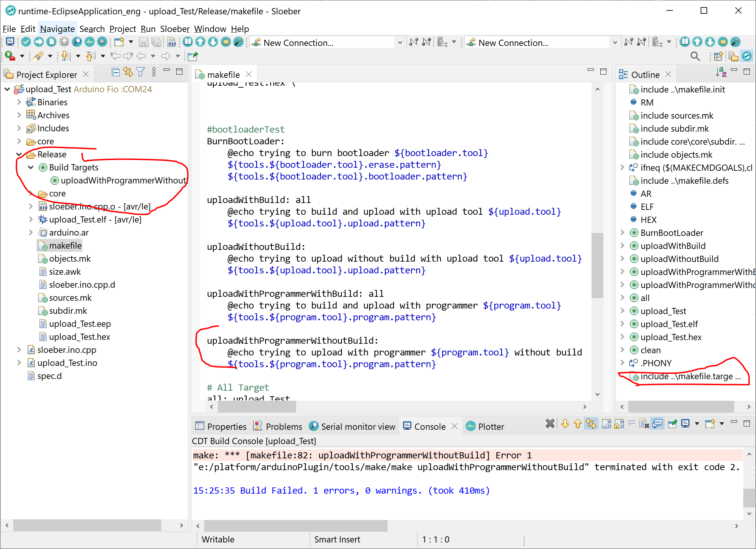The image size is (756, 549).
Task: Toggle Link with Editor in Project Explorer
Action: (128, 72)
